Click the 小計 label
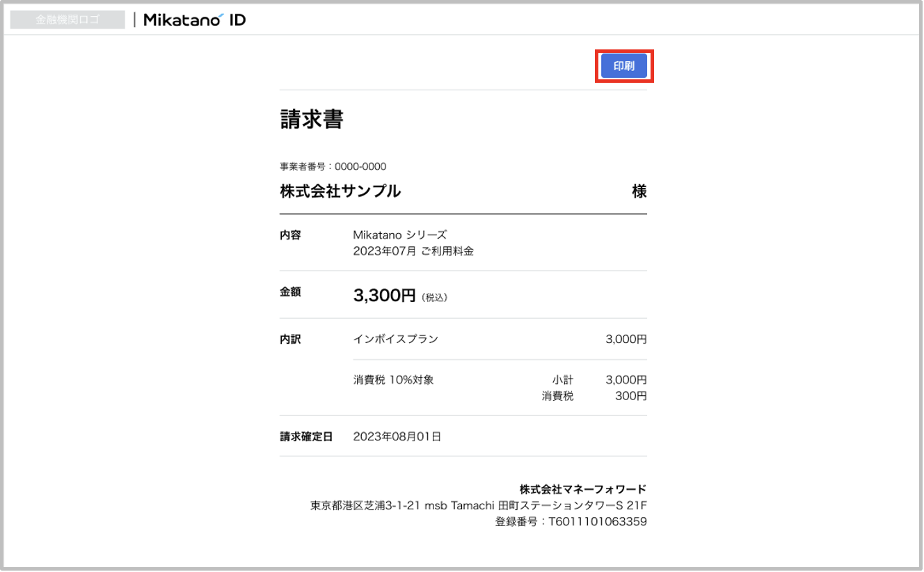This screenshot has height=572, width=924. pyautogui.click(x=563, y=380)
